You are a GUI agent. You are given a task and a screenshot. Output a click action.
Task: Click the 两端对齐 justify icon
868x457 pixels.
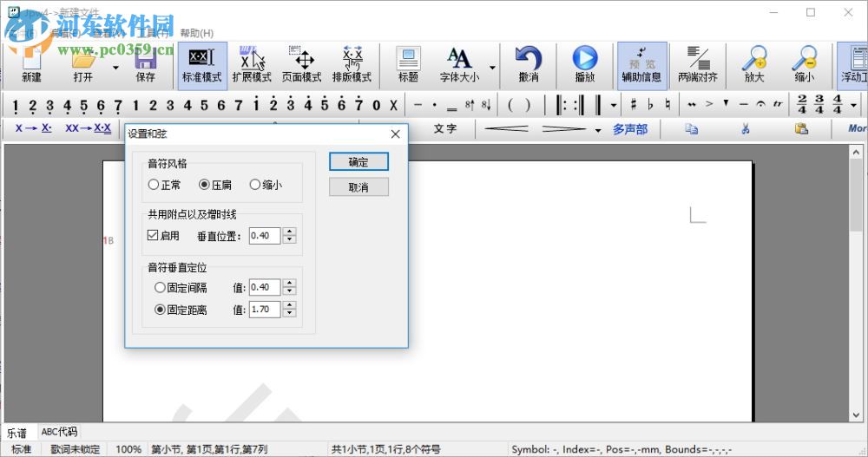click(x=698, y=65)
